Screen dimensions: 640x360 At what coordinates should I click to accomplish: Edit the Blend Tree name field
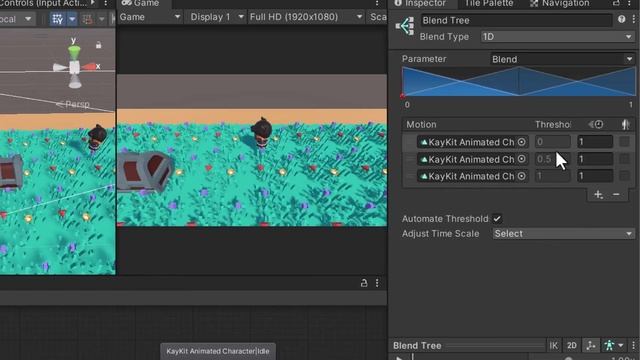[x=516, y=20]
